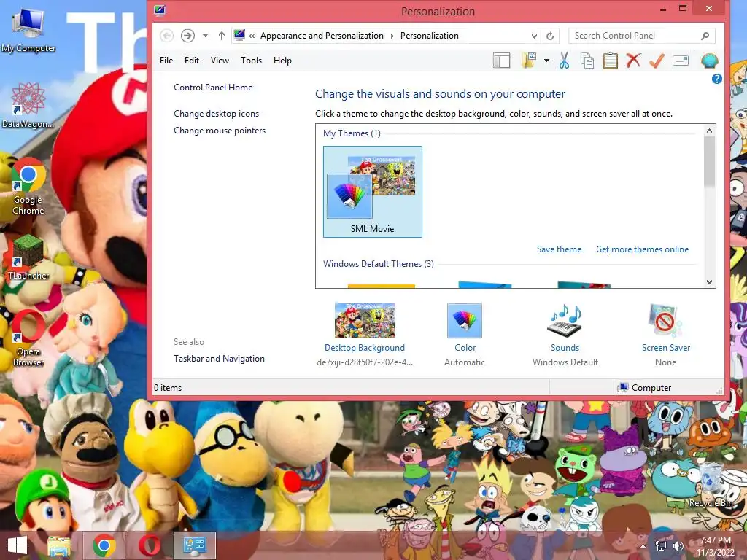Open Opera from the taskbar

[x=150, y=545]
